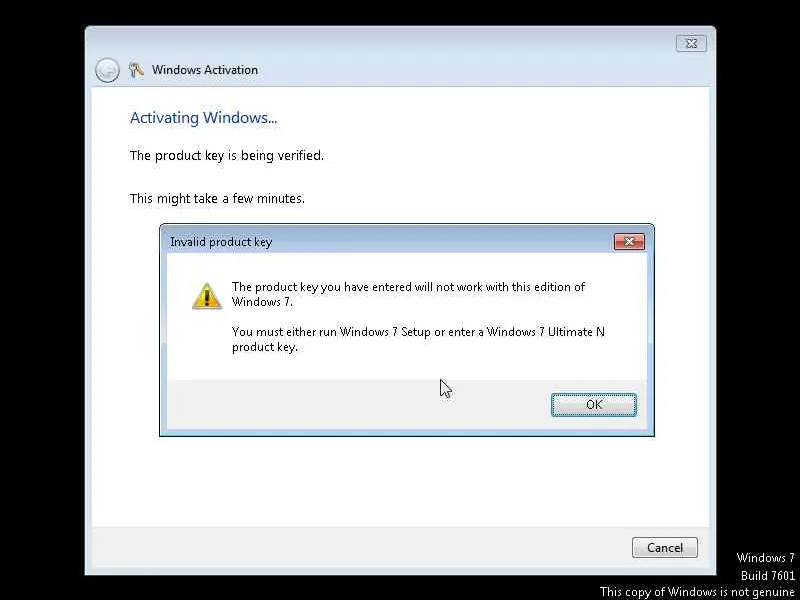This screenshot has width=800, height=600.
Task: Close the Windows Activation window
Action: [691, 43]
